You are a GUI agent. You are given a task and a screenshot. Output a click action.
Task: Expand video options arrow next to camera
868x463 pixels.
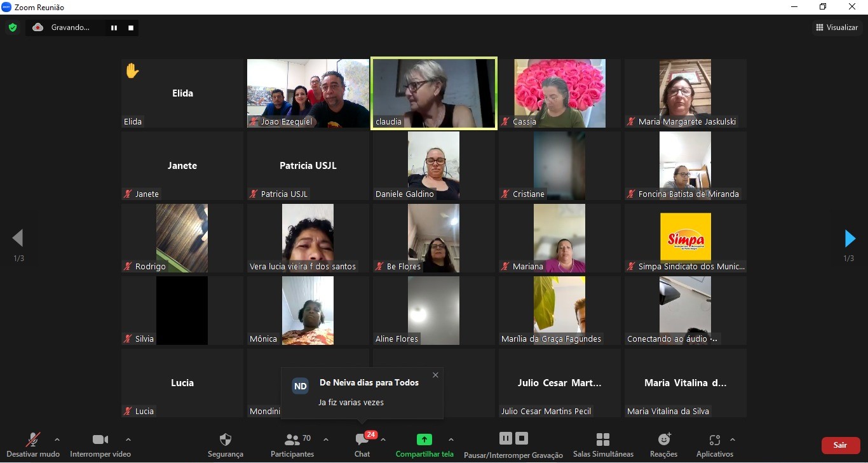pyautogui.click(x=128, y=440)
